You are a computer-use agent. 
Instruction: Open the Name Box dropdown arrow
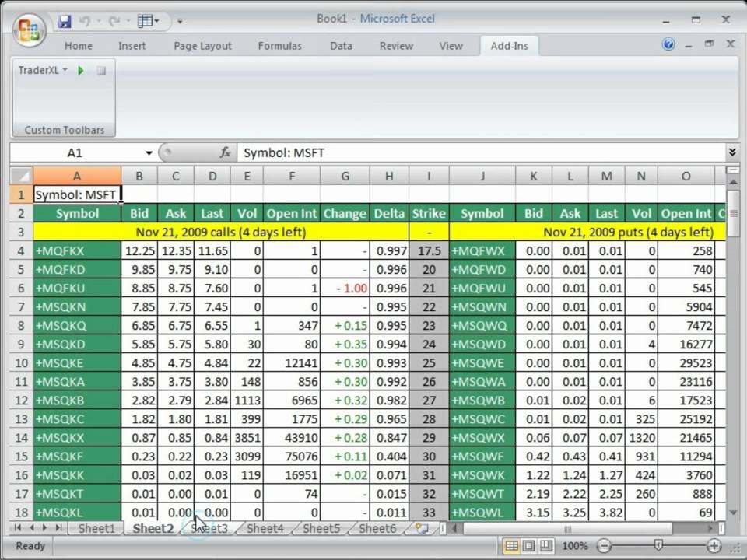(149, 153)
